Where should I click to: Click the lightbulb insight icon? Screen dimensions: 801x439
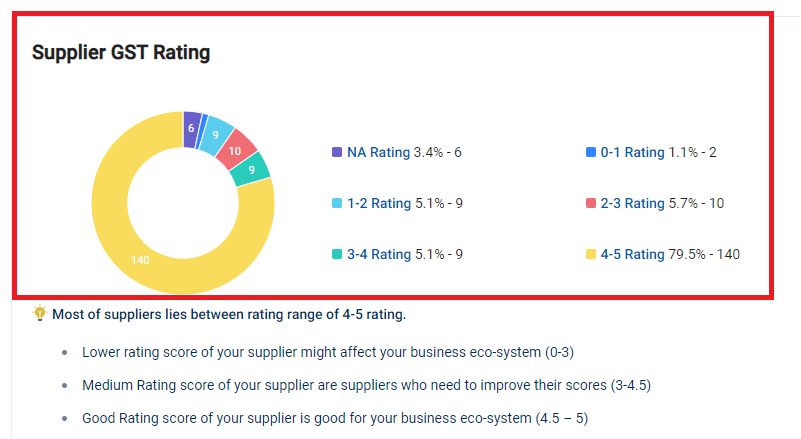point(39,313)
